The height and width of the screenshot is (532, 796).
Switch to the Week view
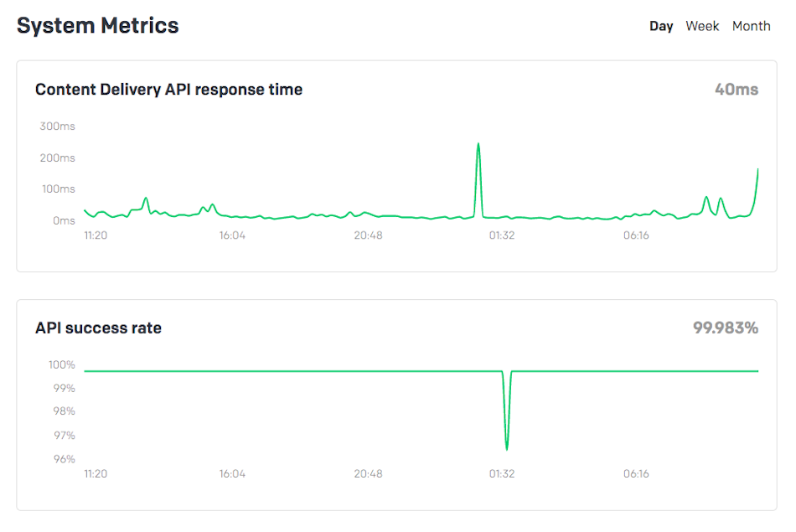pyautogui.click(x=702, y=26)
